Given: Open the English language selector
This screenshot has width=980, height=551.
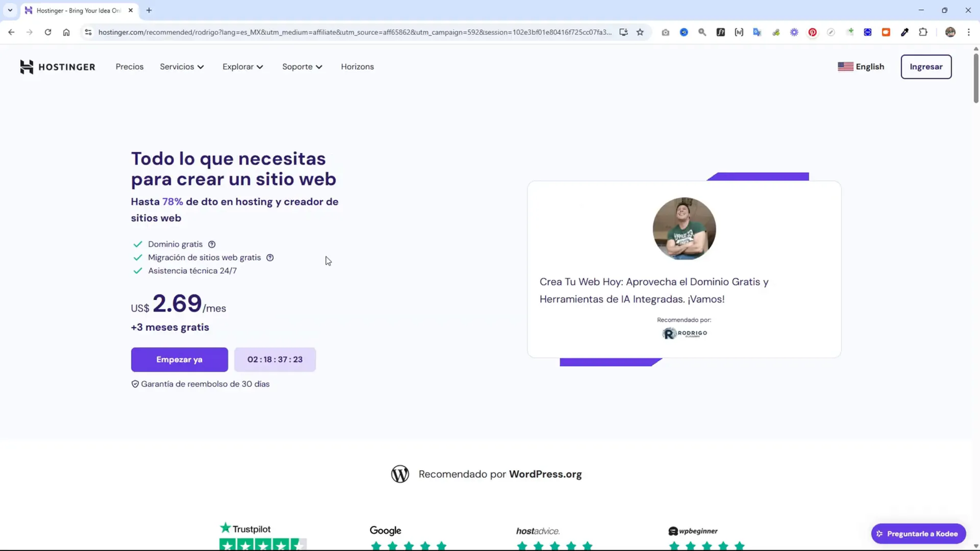Looking at the screenshot, I should [x=861, y=67].
